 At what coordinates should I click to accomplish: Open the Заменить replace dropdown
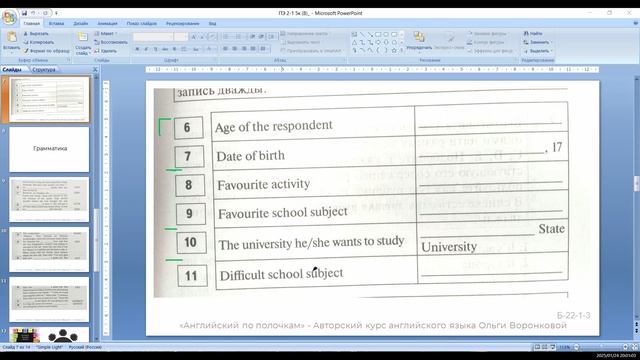[x=538, y=42]
